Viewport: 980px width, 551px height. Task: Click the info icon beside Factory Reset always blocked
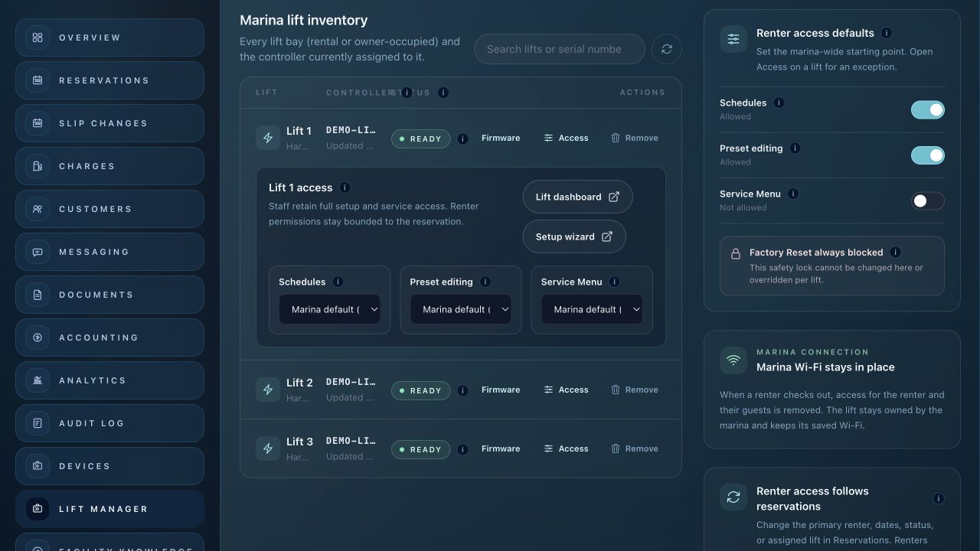coord(895,252)
